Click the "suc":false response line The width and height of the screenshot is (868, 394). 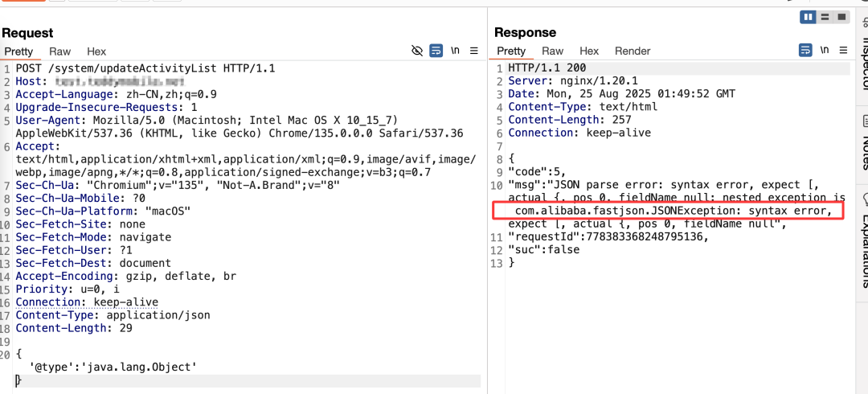543,249
